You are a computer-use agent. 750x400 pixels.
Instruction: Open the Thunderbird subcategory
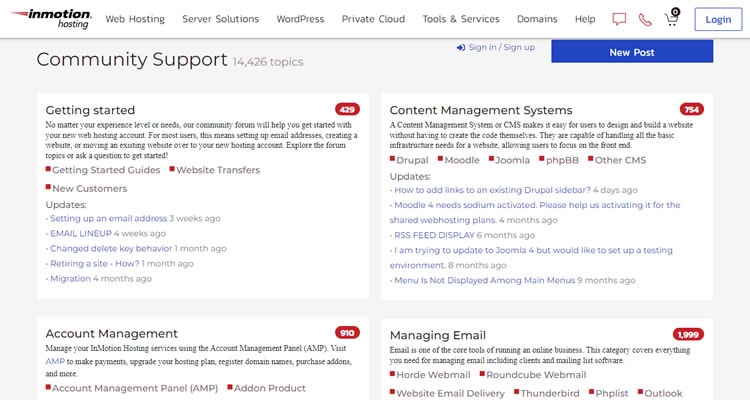point(550,393)
